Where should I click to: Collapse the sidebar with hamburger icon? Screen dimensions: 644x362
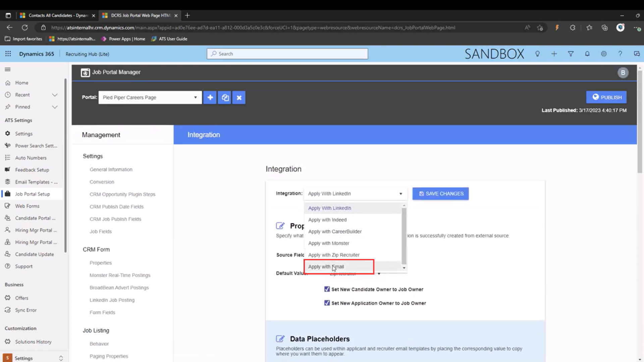pyautogui.click(x=8, y=69)
